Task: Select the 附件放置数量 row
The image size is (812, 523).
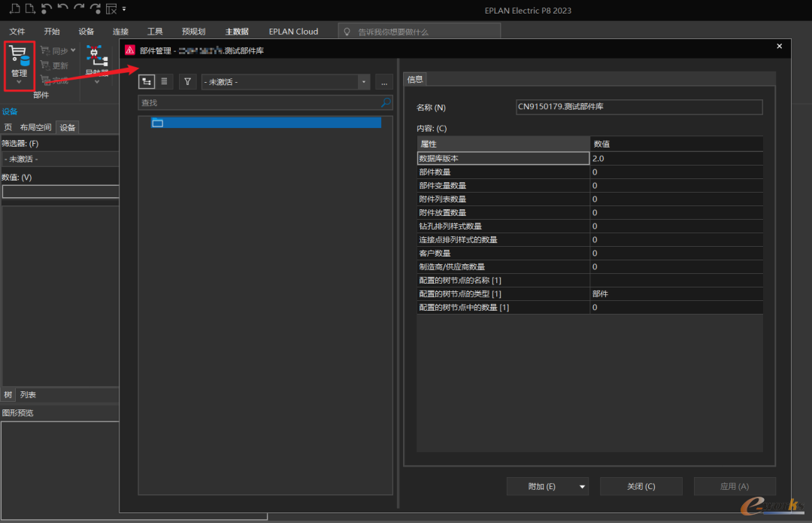Action: 590,212
